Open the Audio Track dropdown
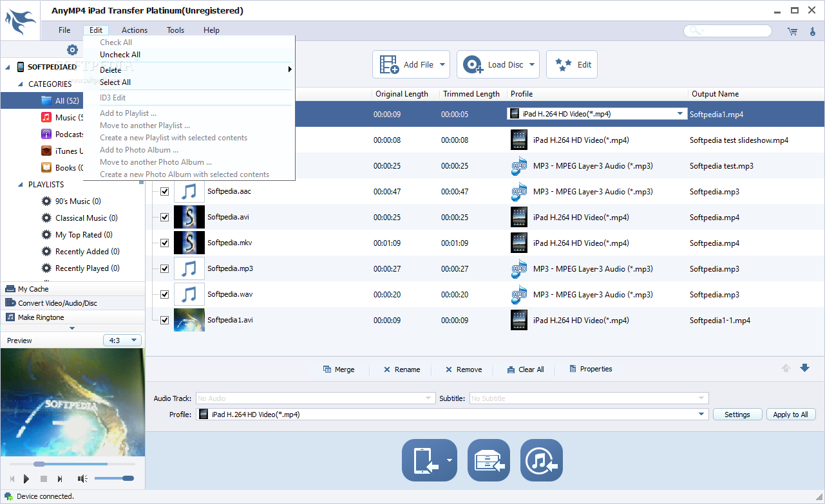825x504 pixels. click(x=316, y=398)
